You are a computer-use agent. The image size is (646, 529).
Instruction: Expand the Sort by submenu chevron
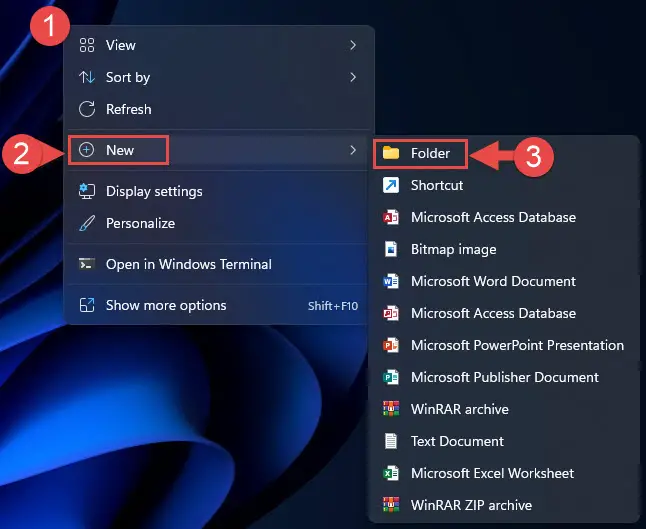(353, 77)
